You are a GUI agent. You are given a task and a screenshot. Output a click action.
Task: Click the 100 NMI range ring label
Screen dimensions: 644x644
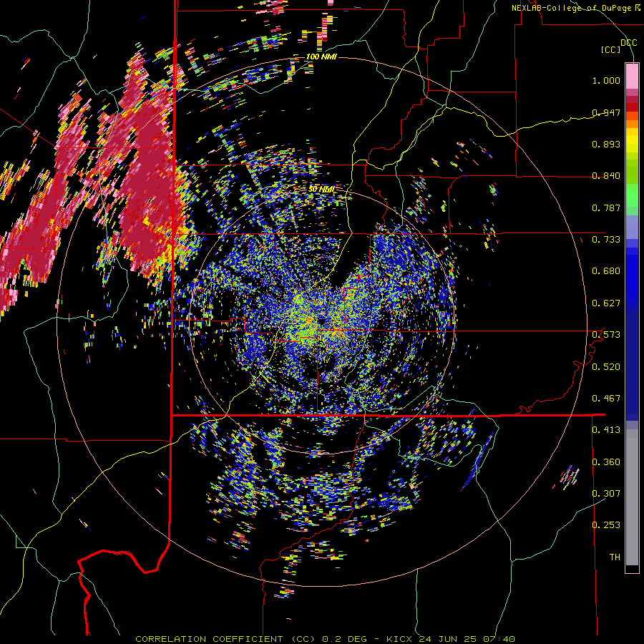321,57
